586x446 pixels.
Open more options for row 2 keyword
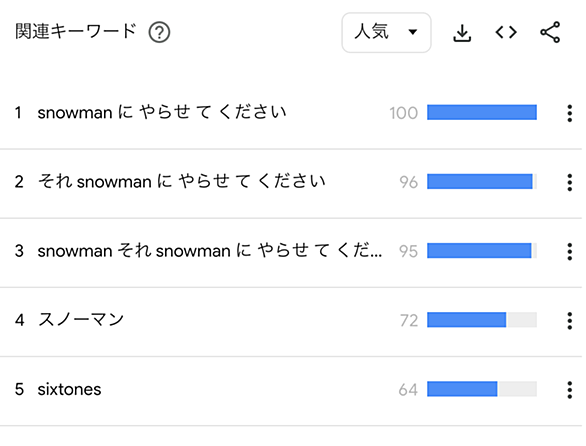tap(570, 182)
